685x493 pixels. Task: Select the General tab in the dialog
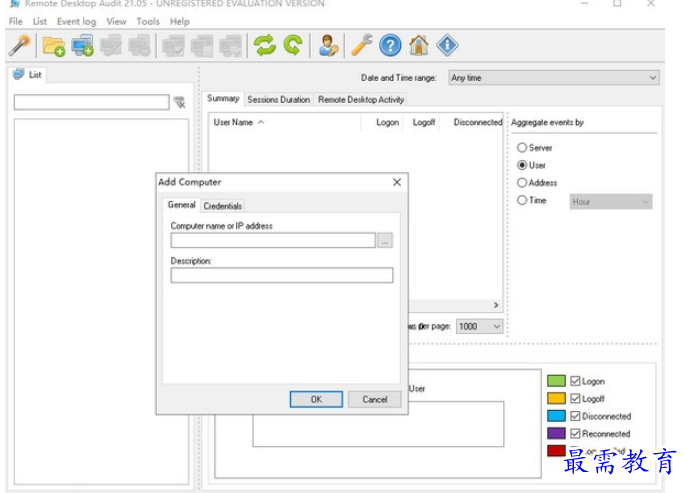(x=182, y=204)
